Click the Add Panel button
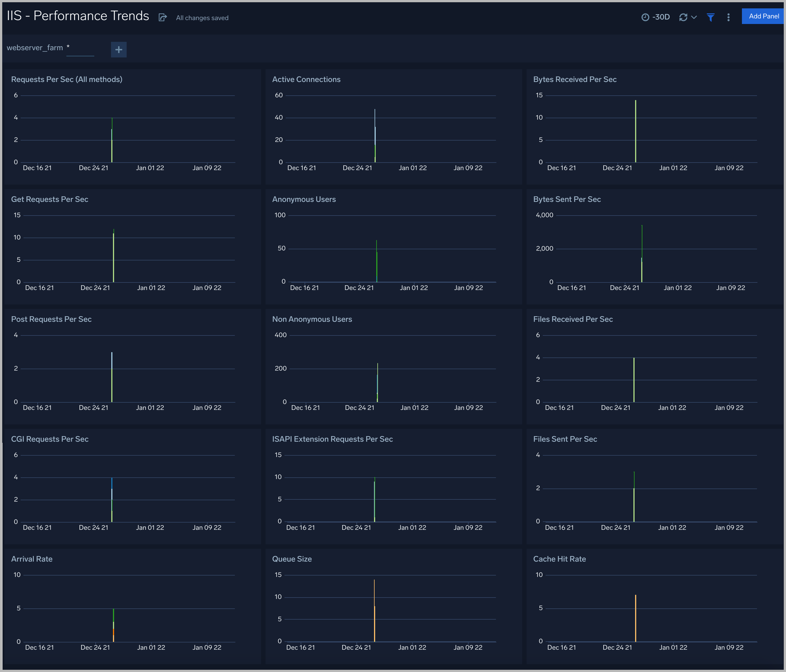The height and width of the screenshot is (672, 786). [763, 16]
